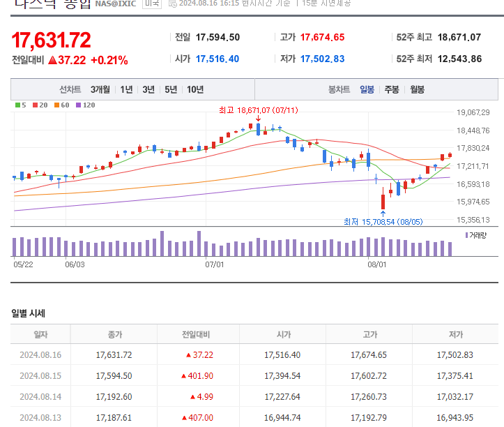Click the 거래량 volume legend marker
Image resolution: width=504 pixels, height=427 pixels.
(x=467, y=235)
